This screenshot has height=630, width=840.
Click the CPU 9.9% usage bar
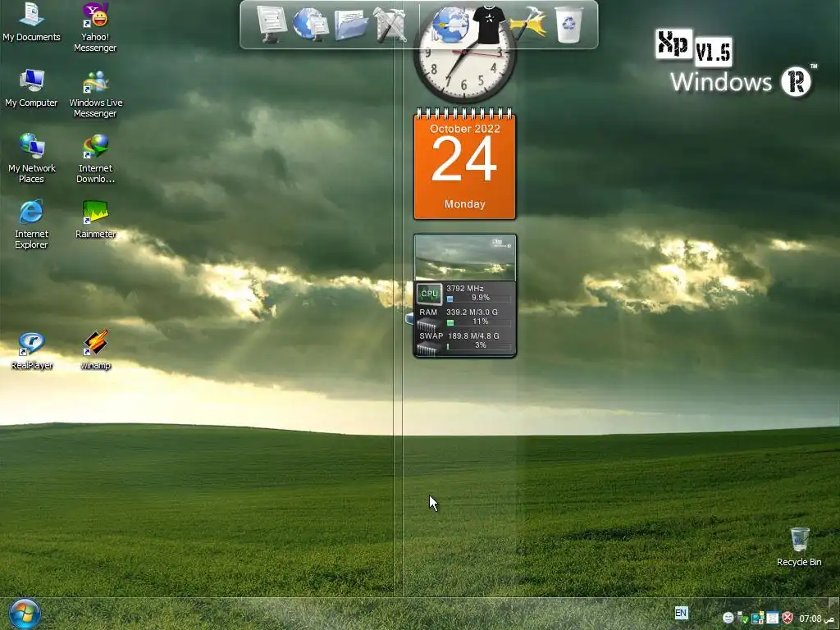click(x=478, y=299)
